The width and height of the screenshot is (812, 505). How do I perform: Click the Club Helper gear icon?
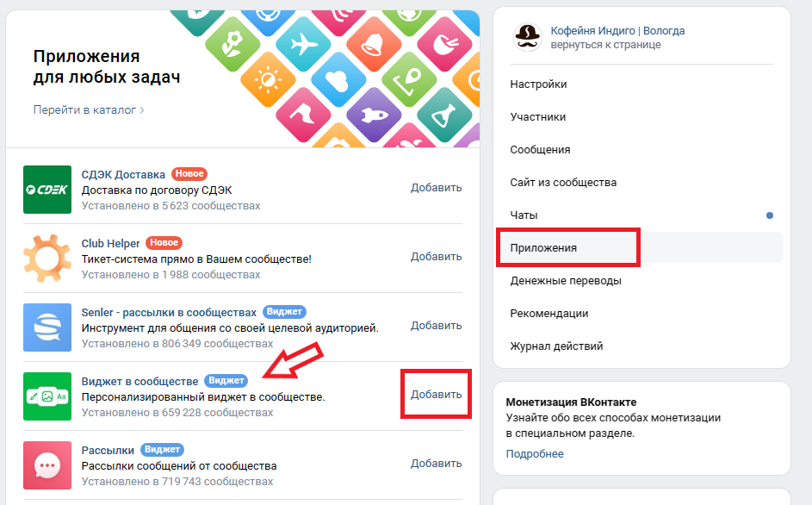pyautogui.click(x=47, y=258)
